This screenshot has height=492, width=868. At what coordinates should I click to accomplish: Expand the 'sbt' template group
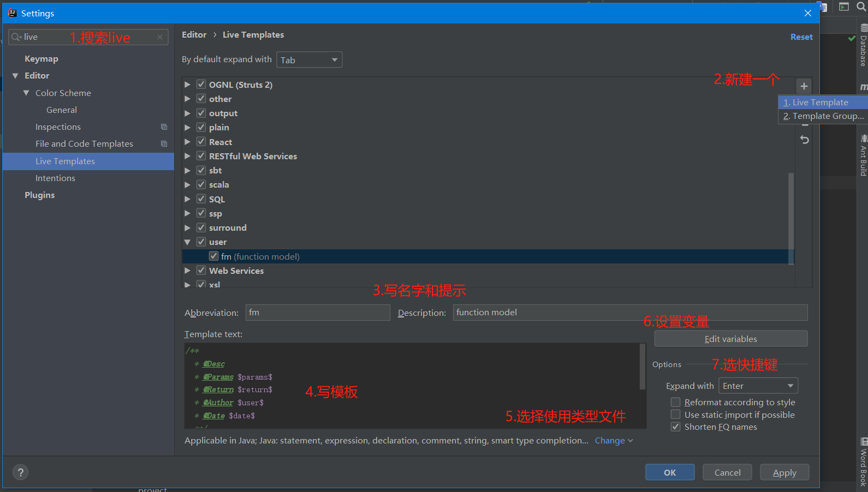click(187, 170)
